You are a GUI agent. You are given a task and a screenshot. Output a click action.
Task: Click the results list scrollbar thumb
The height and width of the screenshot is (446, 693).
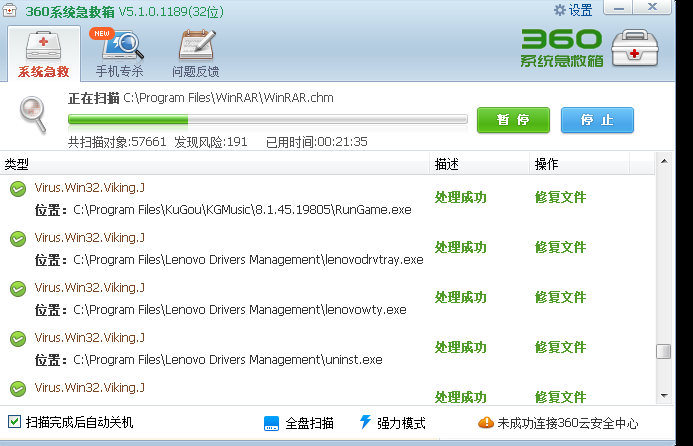coord(663,351)
